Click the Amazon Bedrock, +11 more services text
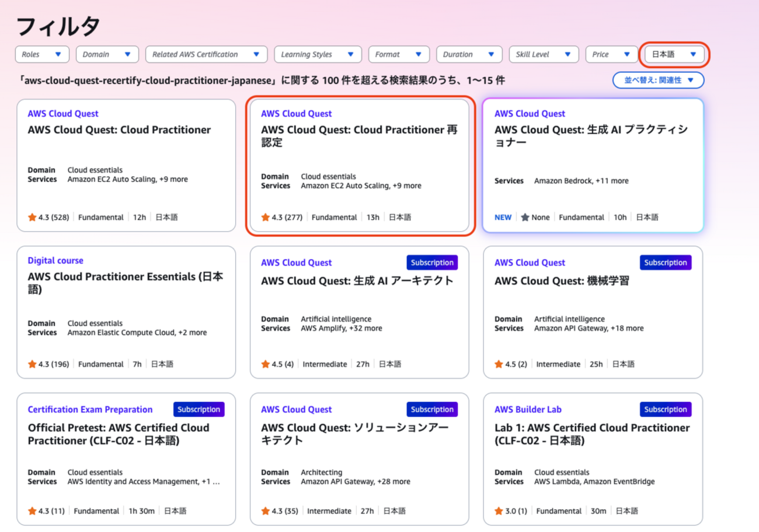 click(x=582, y=181)
